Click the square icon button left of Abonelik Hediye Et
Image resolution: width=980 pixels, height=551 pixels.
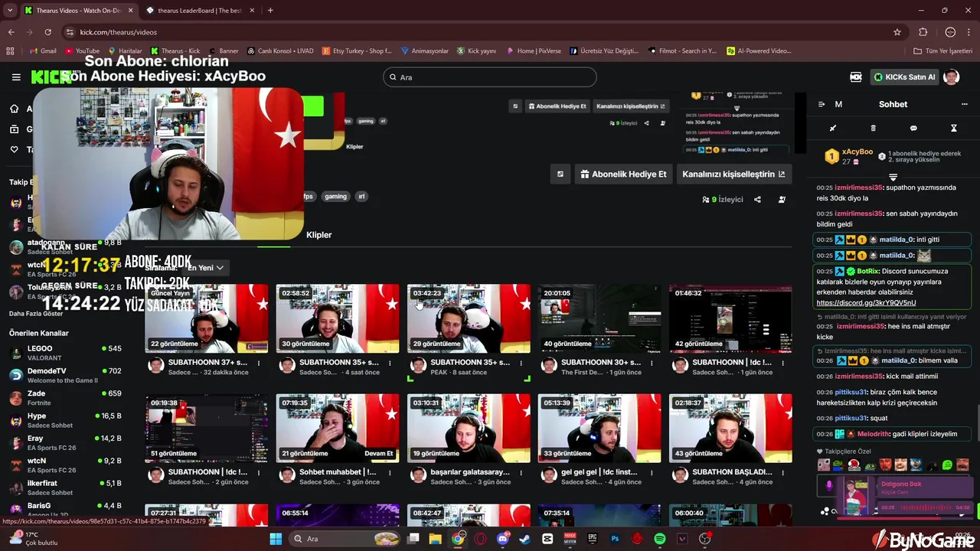pos(560,174)
